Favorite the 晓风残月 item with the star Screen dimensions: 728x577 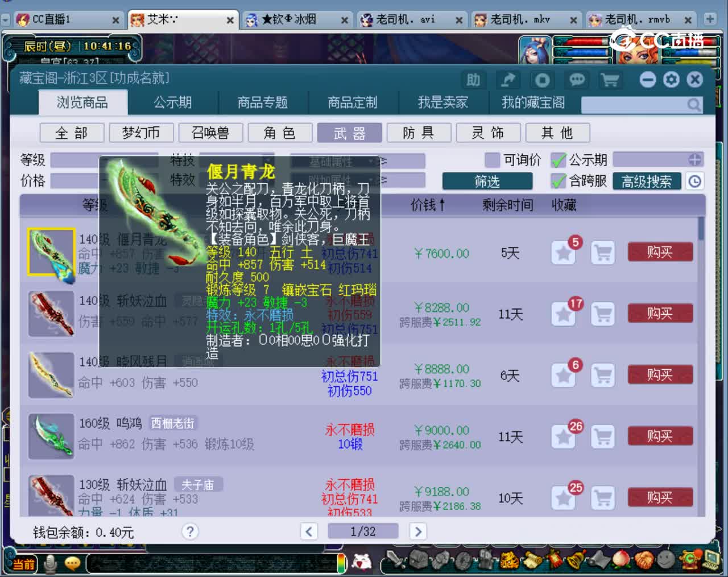tap(564, 375)
